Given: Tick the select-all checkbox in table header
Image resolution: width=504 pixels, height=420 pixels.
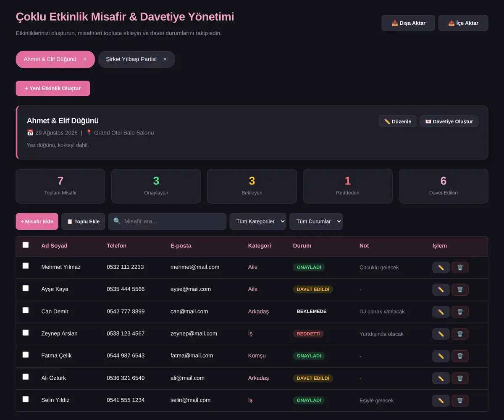Looking at the screenshot, I should pos(26,245).
